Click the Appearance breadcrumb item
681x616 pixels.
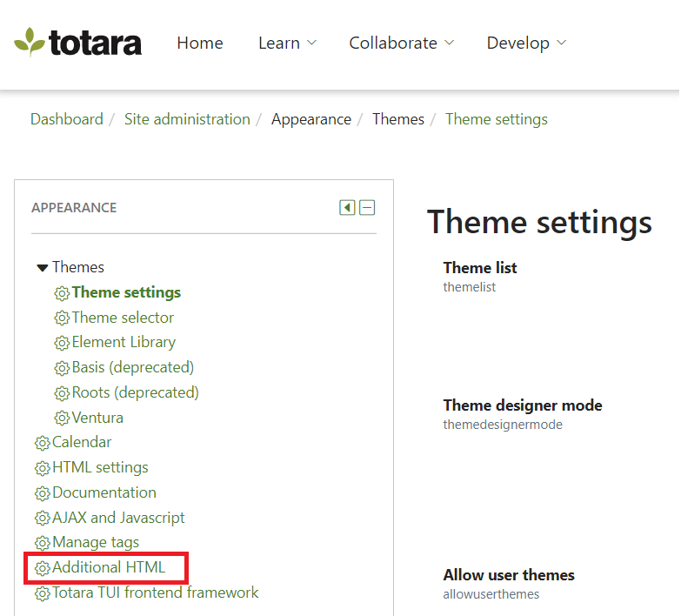point(311,119)
